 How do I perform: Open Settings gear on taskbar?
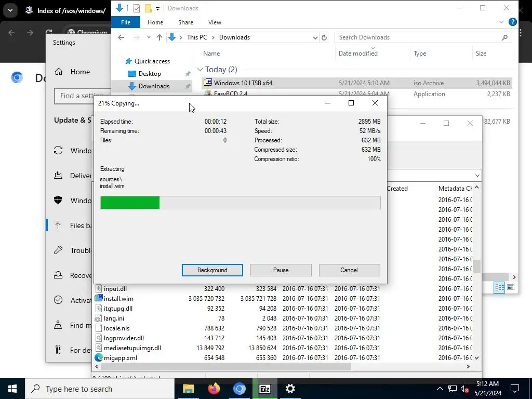[x=290, y=389]
